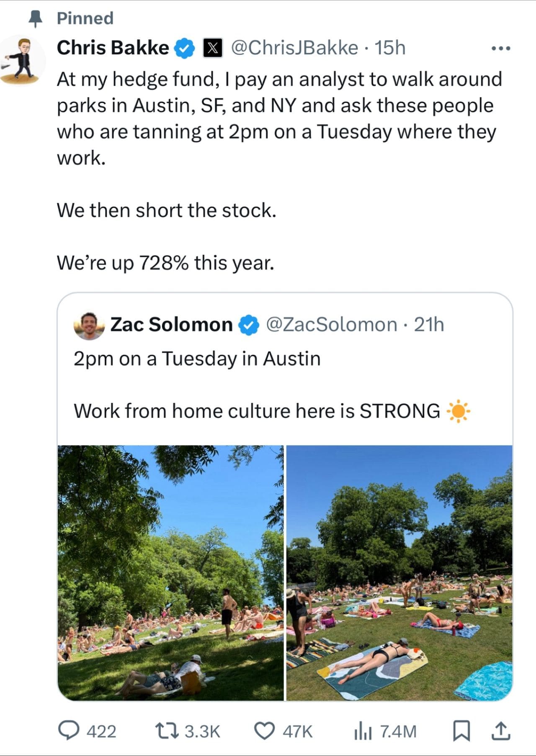Click the Chris Bakke display name
The height and width of the screenshot is (756, 536).
(x=113, y=48)
